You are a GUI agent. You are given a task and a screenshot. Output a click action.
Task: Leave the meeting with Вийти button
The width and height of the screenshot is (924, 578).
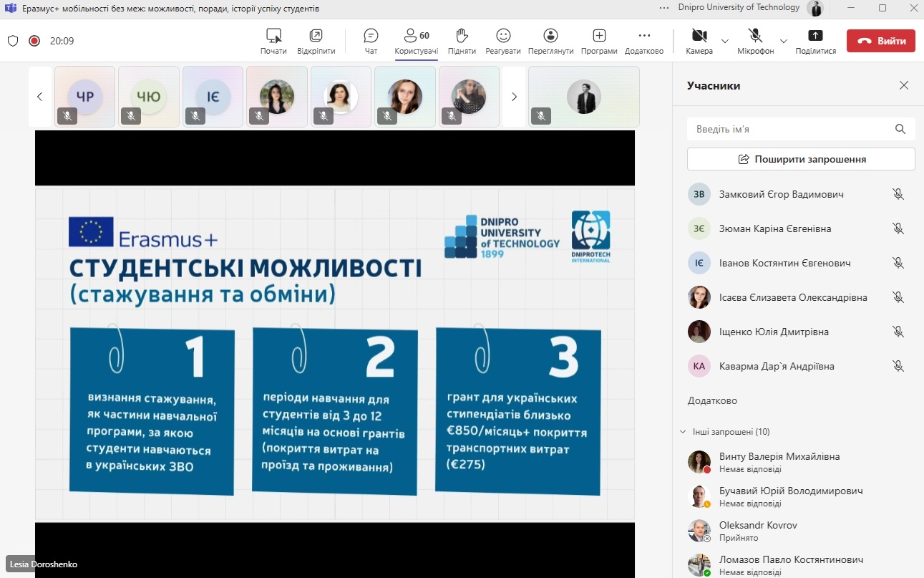pyautogui.click(x=880, y=41)
